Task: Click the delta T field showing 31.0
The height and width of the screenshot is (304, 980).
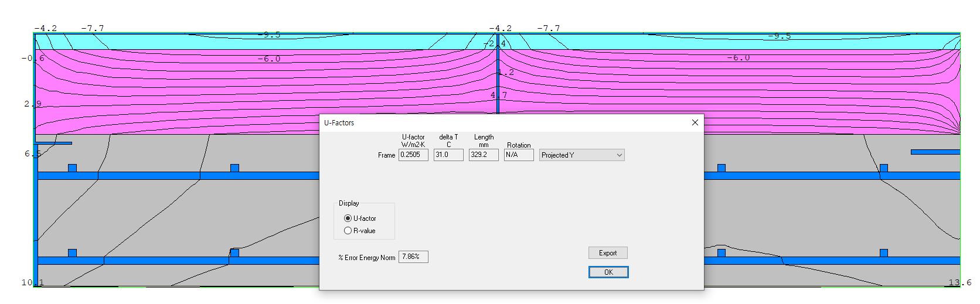Action: pos(448,155)
